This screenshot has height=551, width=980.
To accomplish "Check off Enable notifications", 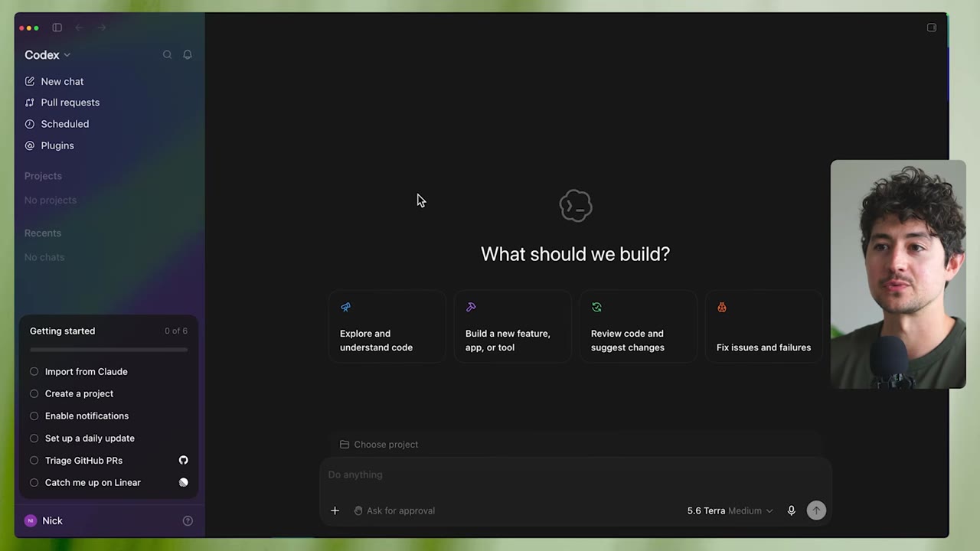I will click(34, 416).
